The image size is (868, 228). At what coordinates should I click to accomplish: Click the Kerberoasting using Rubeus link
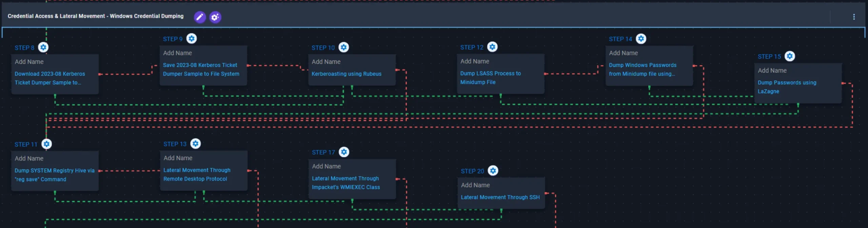(x=346, y=74)
